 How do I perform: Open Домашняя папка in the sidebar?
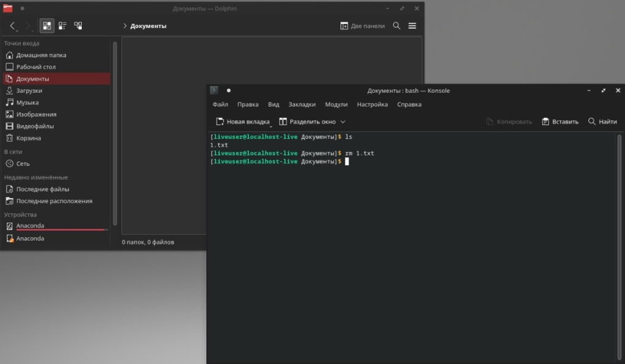point(41,55)
